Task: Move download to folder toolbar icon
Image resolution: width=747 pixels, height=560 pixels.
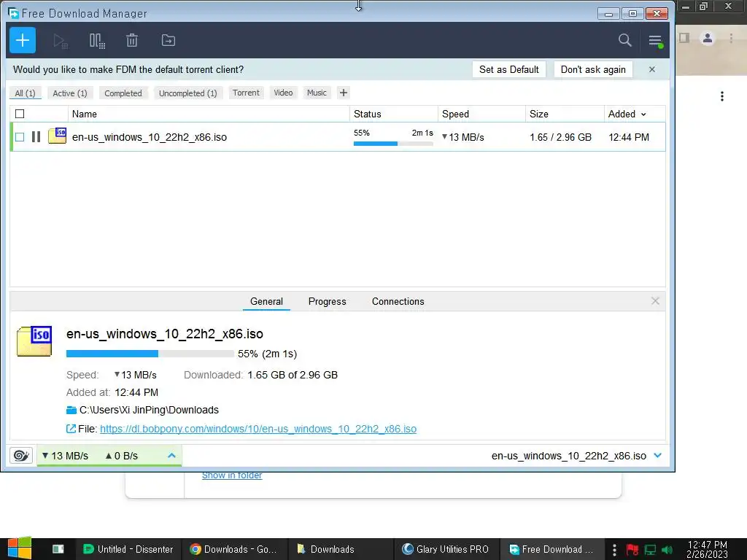Action: 169,41
